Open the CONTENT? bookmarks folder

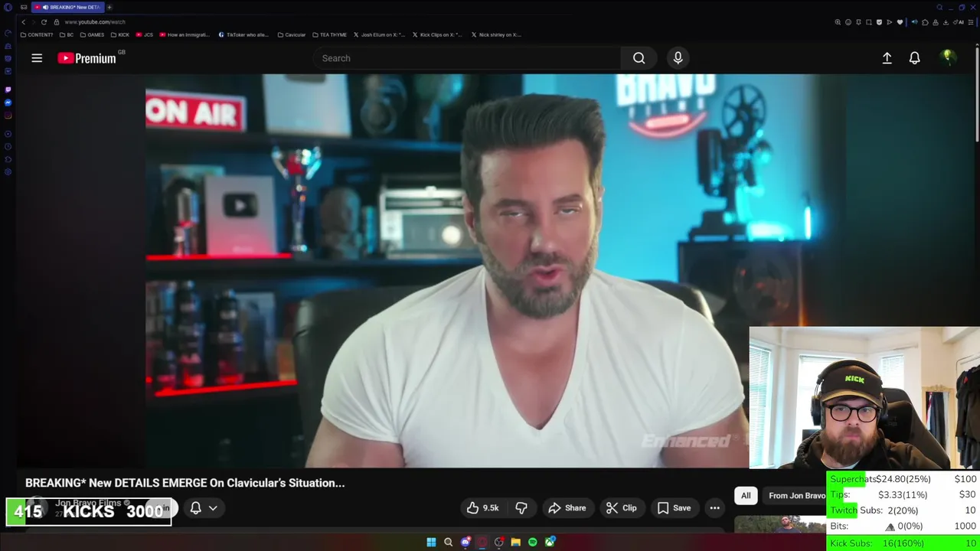tap(37, 34)
